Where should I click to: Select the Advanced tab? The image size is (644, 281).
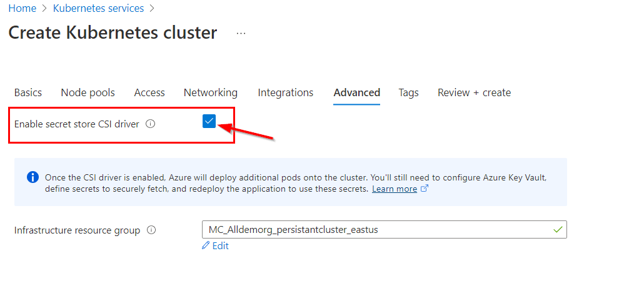click(356, 92)
